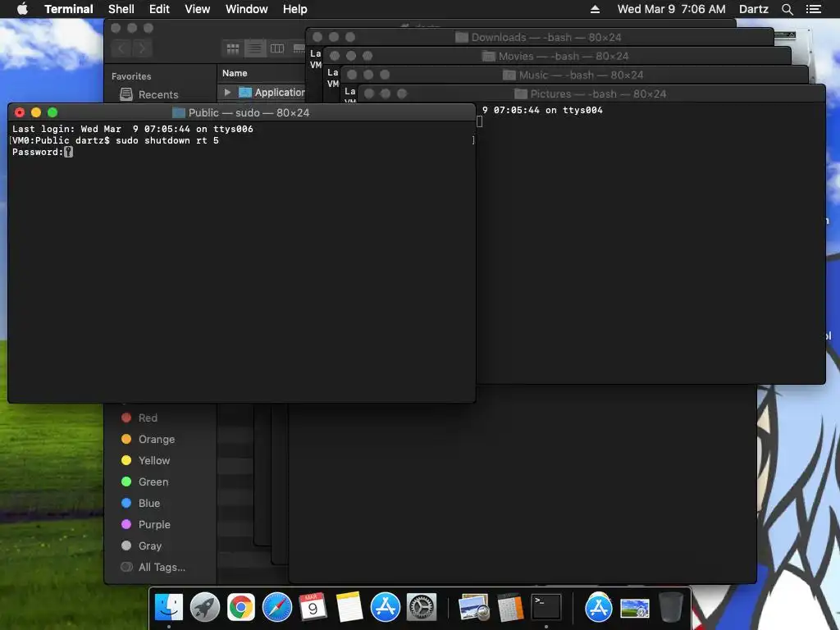This screenshot has width=840, height=630.
Task: Select the Orange tag in Finder sidebar
Action: [157, 440]
